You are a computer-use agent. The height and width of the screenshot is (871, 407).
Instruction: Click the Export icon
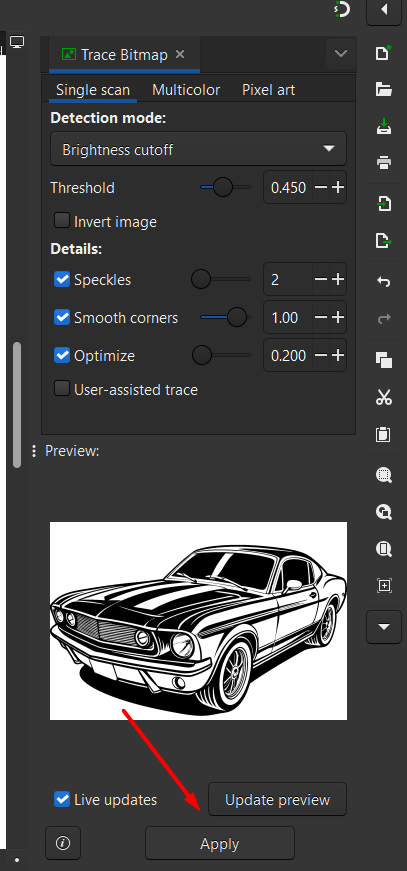(x=384, y=241)
